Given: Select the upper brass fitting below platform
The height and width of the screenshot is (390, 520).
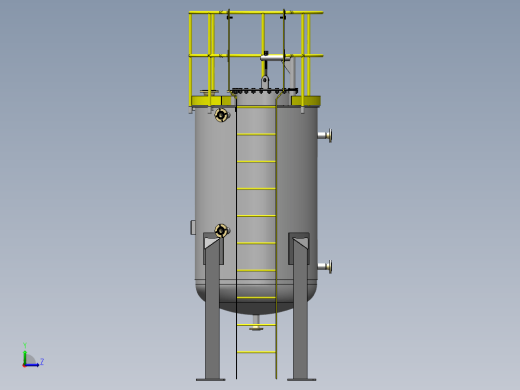Looking at the screenshot, I should 222,115.
